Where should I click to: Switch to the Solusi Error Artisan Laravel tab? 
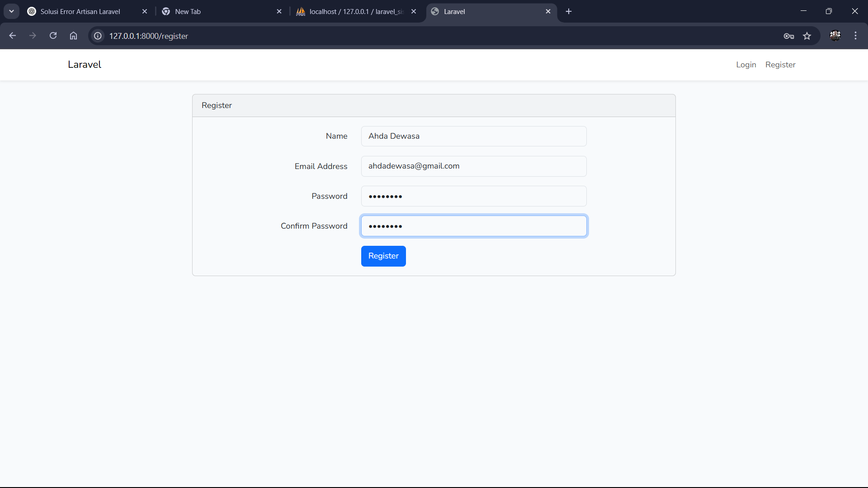(x=80, y=11)
